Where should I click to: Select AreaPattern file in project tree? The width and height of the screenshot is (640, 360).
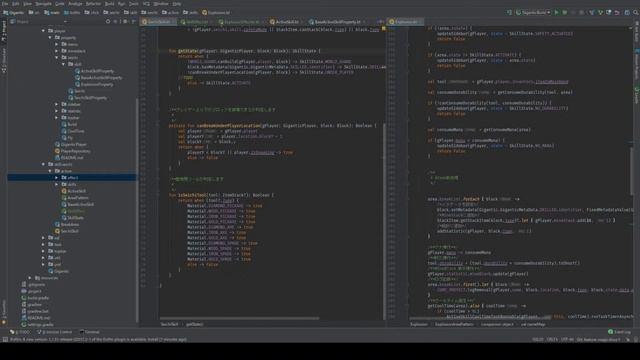pyautogui.click(x=74, y=198)
